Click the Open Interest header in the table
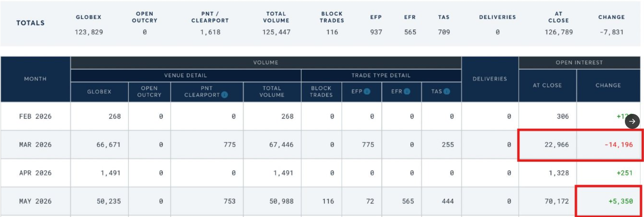 coord(579,63)
